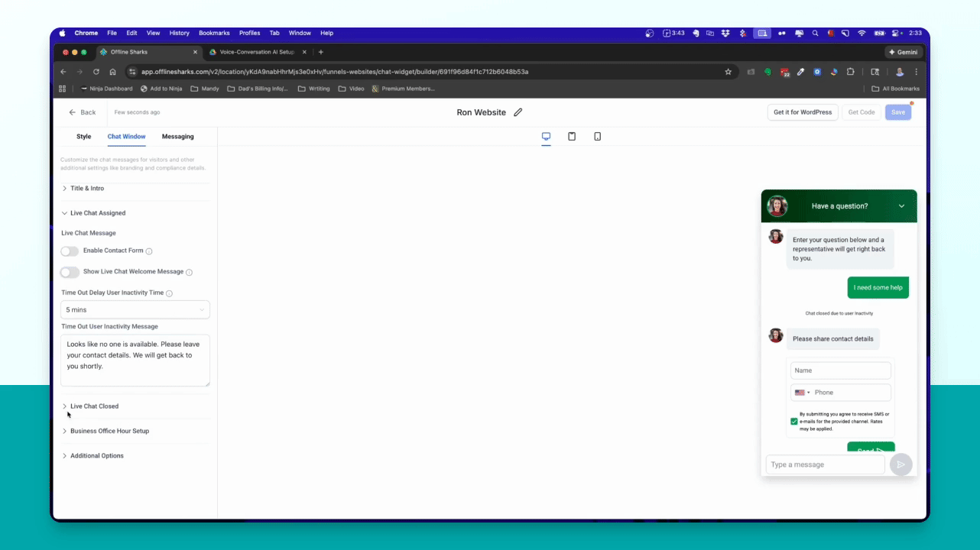Switch to desktop preview icon
The image size is (980, 550).
coord(546,136)
